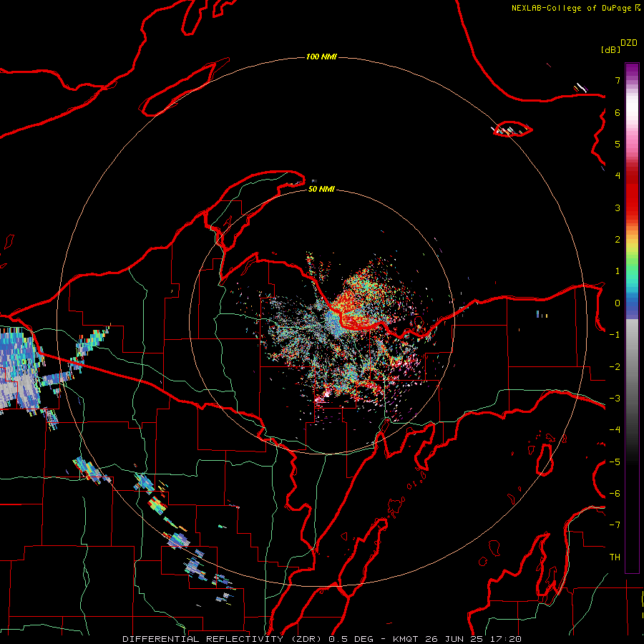Screen dimensions: 644x644
Task: Click the 1 dB value on the color scale
Action: pos(618,271)
